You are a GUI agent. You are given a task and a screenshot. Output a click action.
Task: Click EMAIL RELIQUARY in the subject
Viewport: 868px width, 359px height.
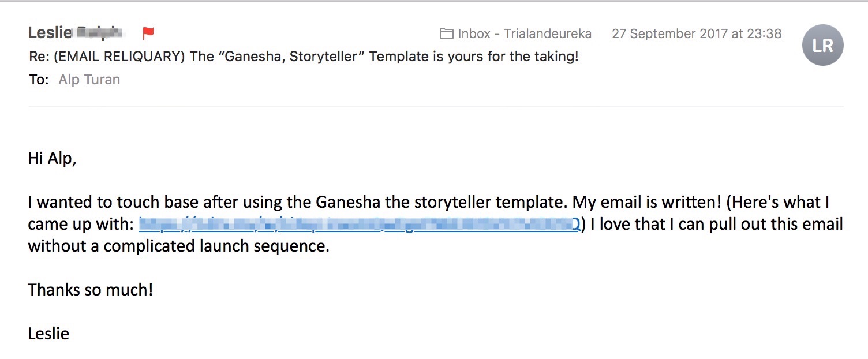115,57
